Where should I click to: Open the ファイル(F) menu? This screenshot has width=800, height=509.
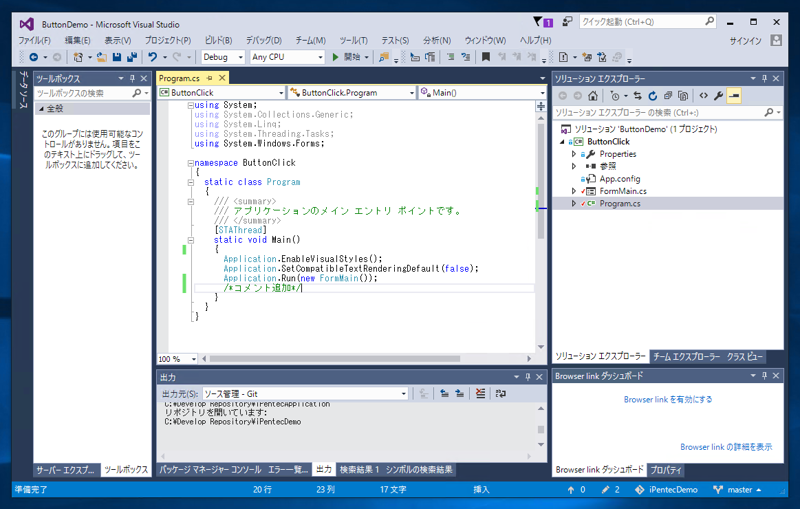click(34, 40)
